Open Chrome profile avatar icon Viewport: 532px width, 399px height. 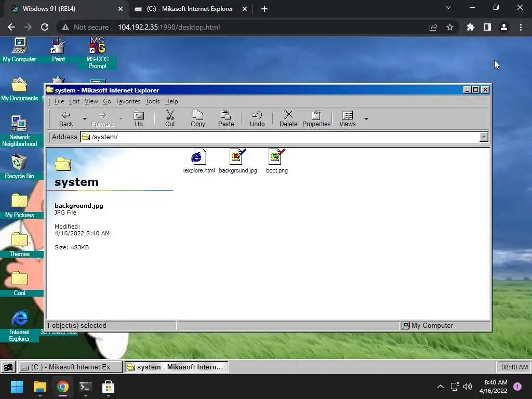point(504,27)
